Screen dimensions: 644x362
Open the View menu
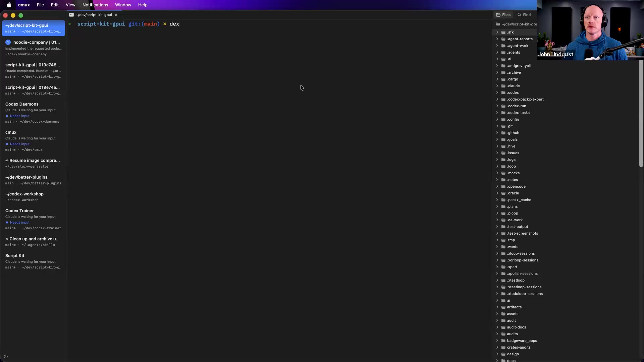70,5
